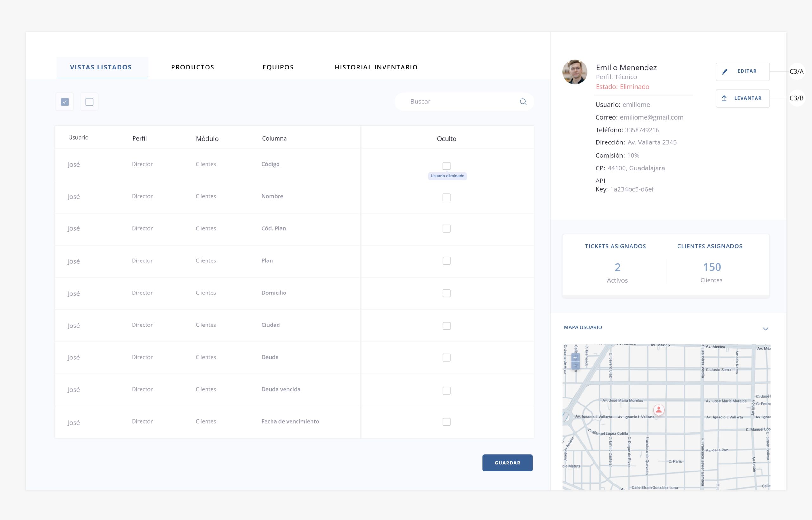Switch to the Productos tab
The height and width of the screenshot is (520, 812).
[192, 67]
